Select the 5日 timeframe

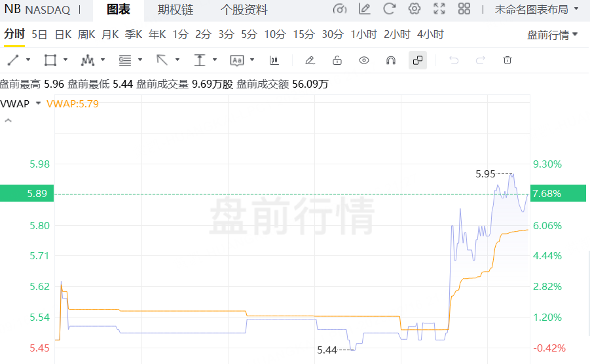39,35
